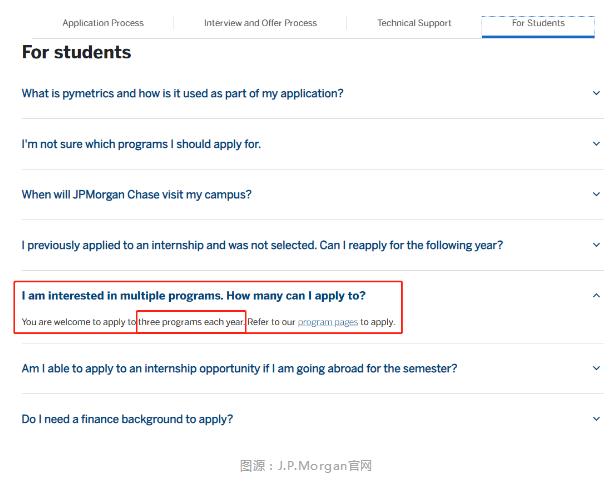The width and height of the screenshot is (616, 481).
Task: Click "I'm not sure which programs" question
Action: [141, 144]
